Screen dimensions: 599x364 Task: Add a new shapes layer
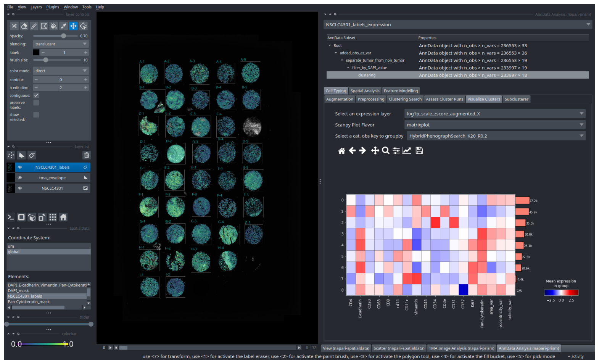coord(21,155)
